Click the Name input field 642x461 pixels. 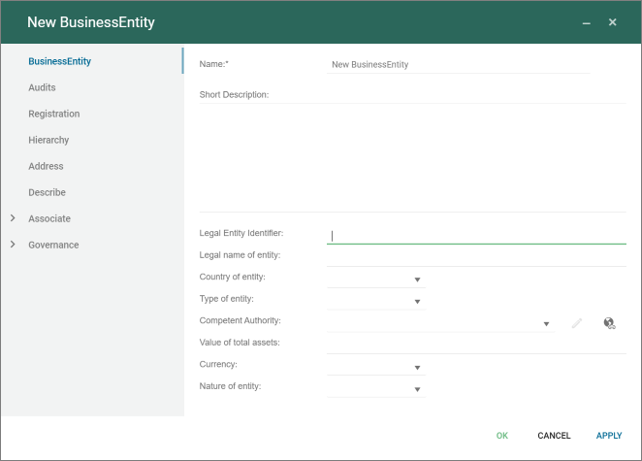458,65
